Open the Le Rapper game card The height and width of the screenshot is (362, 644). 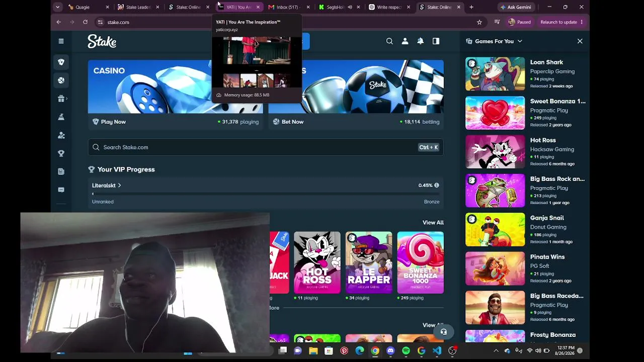[x=369, y=262]
